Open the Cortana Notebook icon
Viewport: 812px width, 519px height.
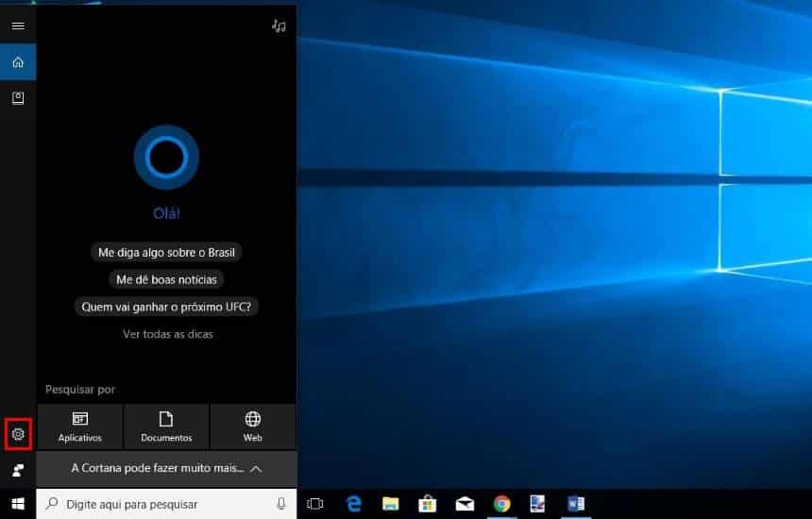click(18, 98)
